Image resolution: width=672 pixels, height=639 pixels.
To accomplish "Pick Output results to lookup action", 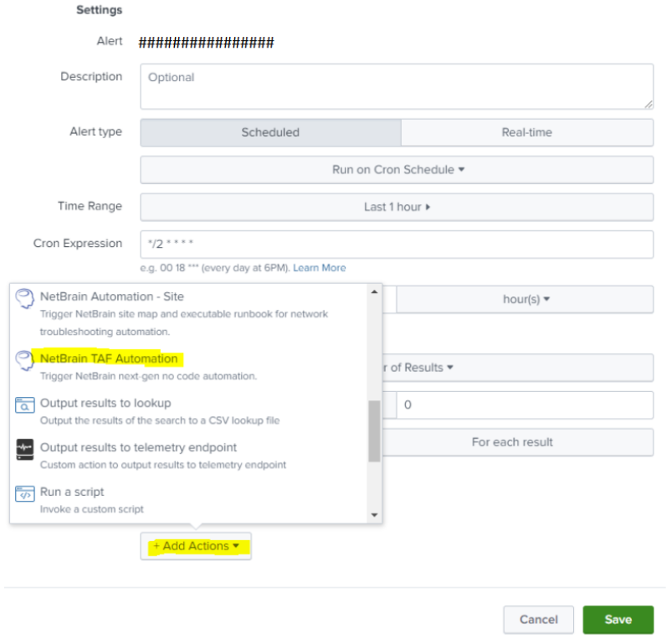I will (x=188, y=411).
